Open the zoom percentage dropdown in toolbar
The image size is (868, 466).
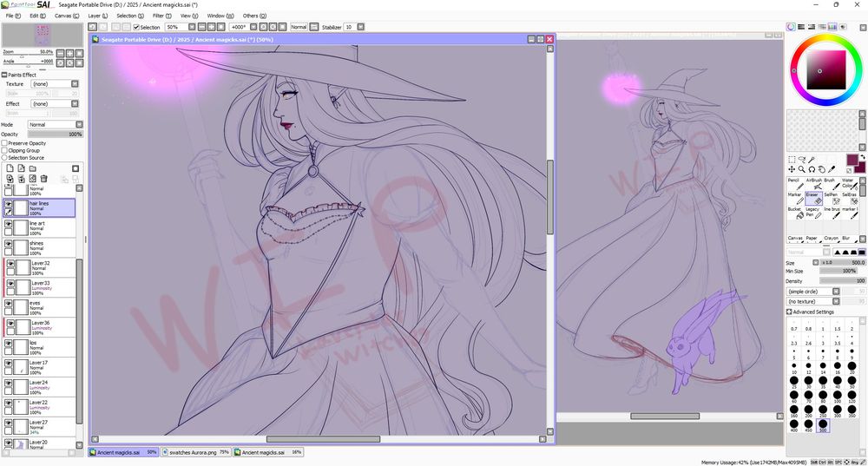tap(192, 27)
